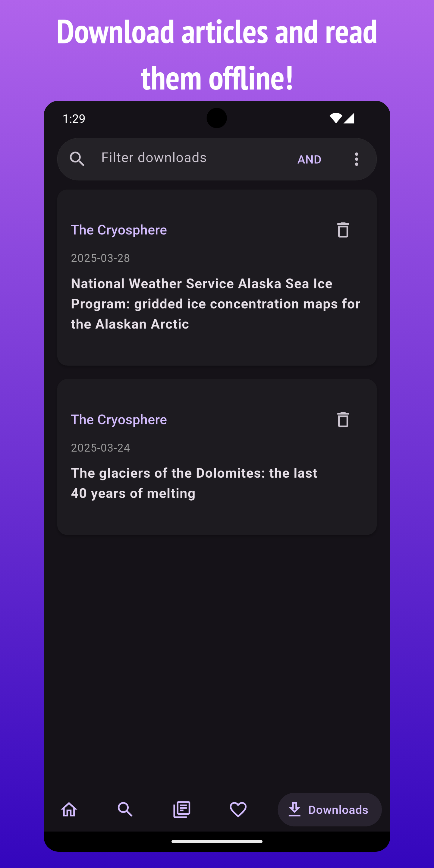Tap the magnifier icon in filter bar

click(77, 159)
